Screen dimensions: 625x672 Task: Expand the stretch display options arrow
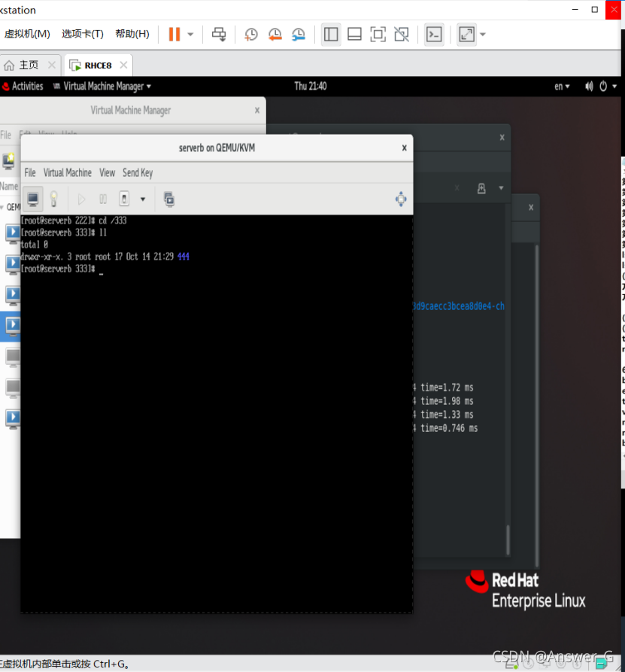483,35
